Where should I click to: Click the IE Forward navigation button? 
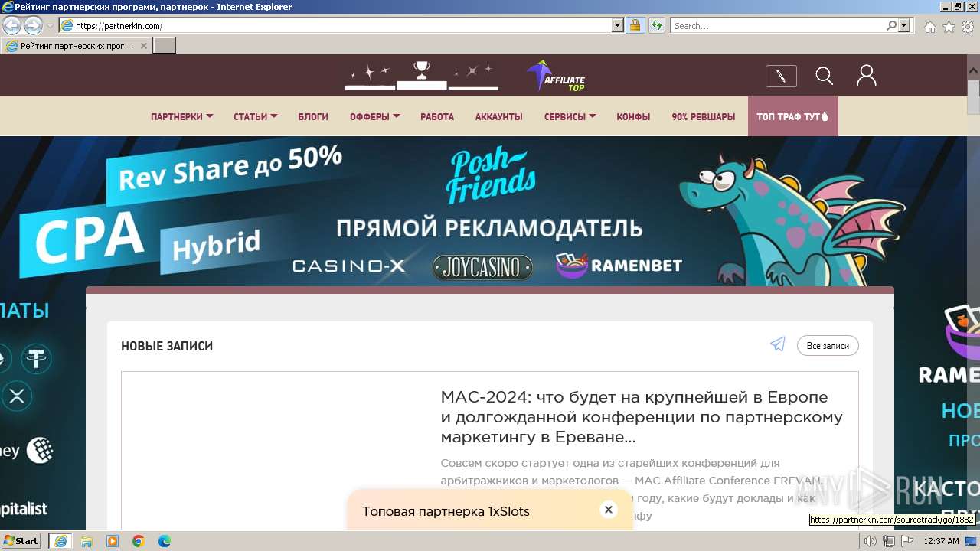(x=33, y=25)
